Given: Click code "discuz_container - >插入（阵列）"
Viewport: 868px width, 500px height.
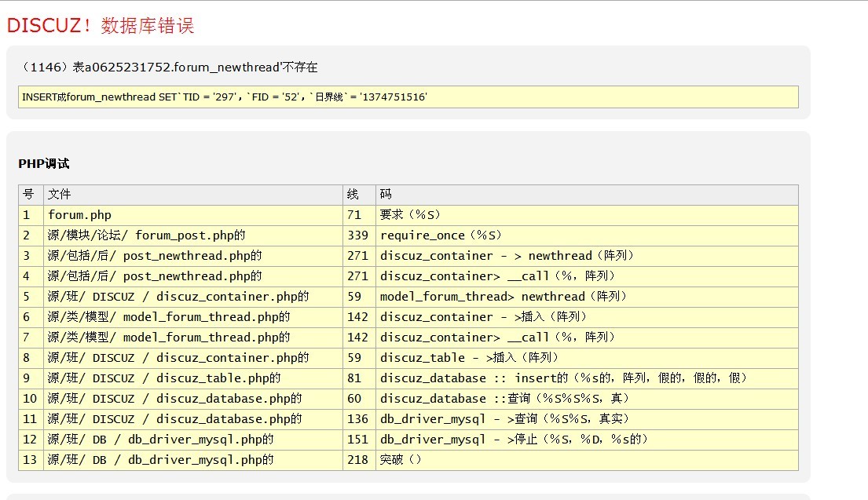Looking at the screenshot, I should pos(483,317).
